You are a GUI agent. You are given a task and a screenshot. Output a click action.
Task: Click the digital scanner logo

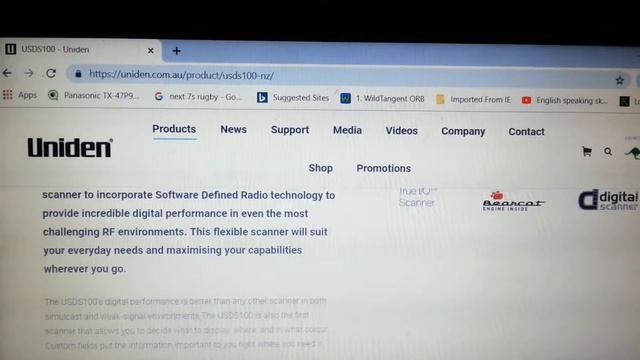pyautogui.click(x=608, y=200)
